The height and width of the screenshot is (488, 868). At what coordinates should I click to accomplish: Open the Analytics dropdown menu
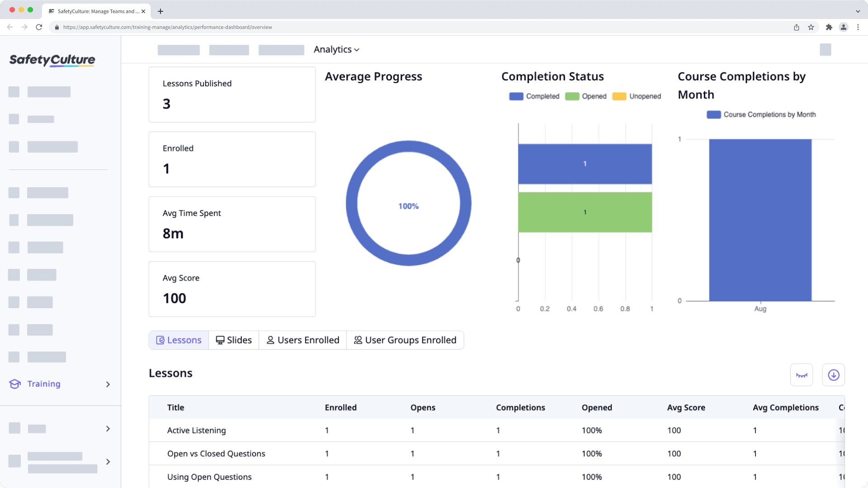[336, 50]
